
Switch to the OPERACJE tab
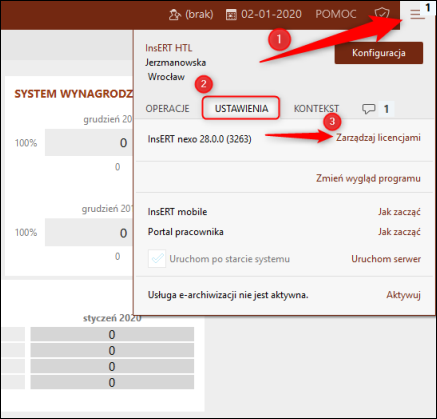(x=167, y=109)
